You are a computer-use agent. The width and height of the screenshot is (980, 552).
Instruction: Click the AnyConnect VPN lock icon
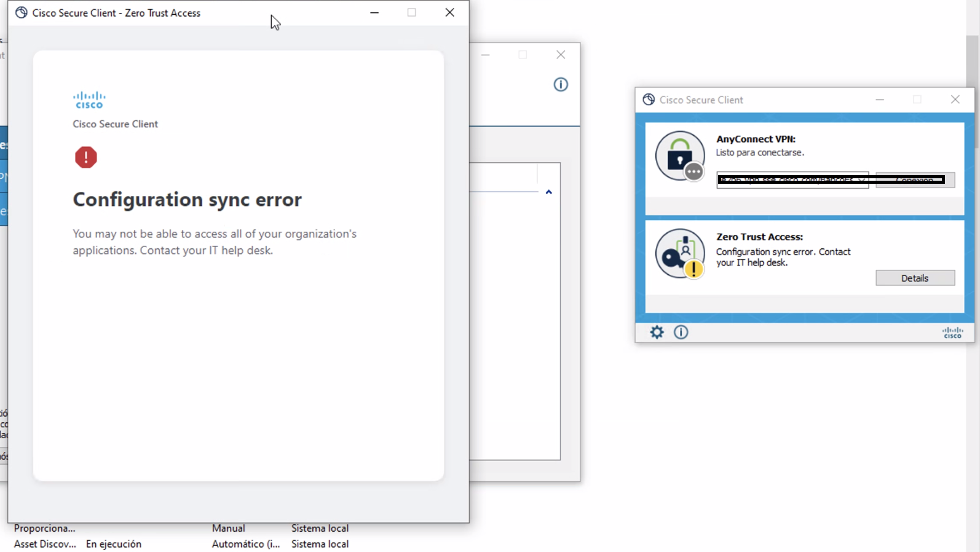click(680, 156)
